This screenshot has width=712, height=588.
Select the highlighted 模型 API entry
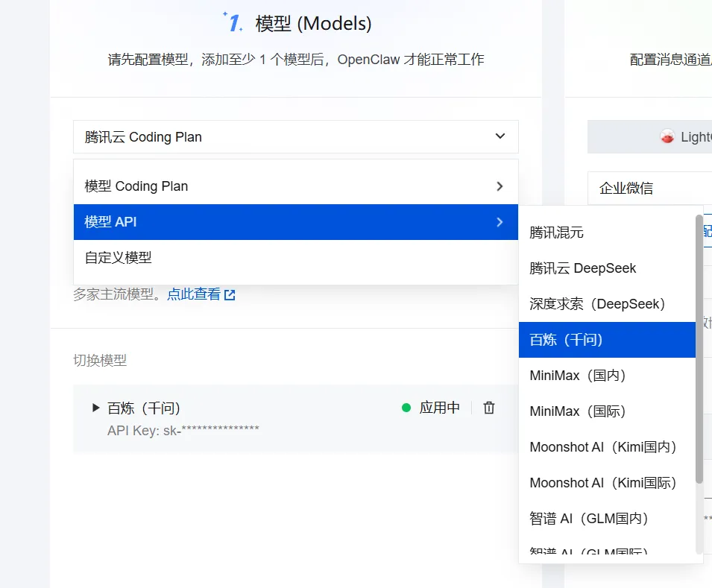[295, 222]
